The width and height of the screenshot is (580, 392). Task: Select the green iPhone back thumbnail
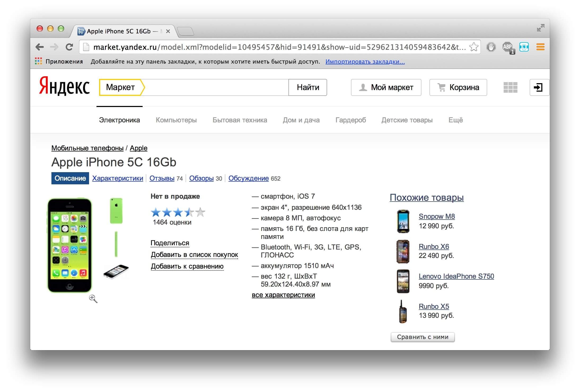[116, 211]
